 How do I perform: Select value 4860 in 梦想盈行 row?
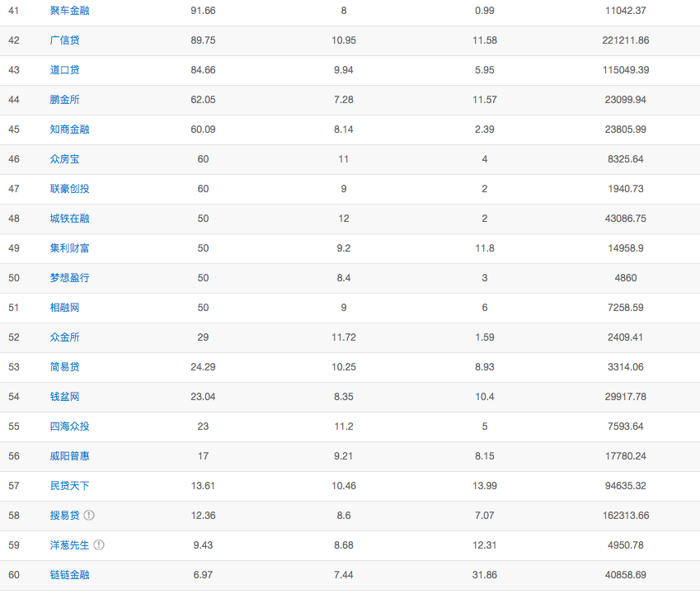(626, 278)
